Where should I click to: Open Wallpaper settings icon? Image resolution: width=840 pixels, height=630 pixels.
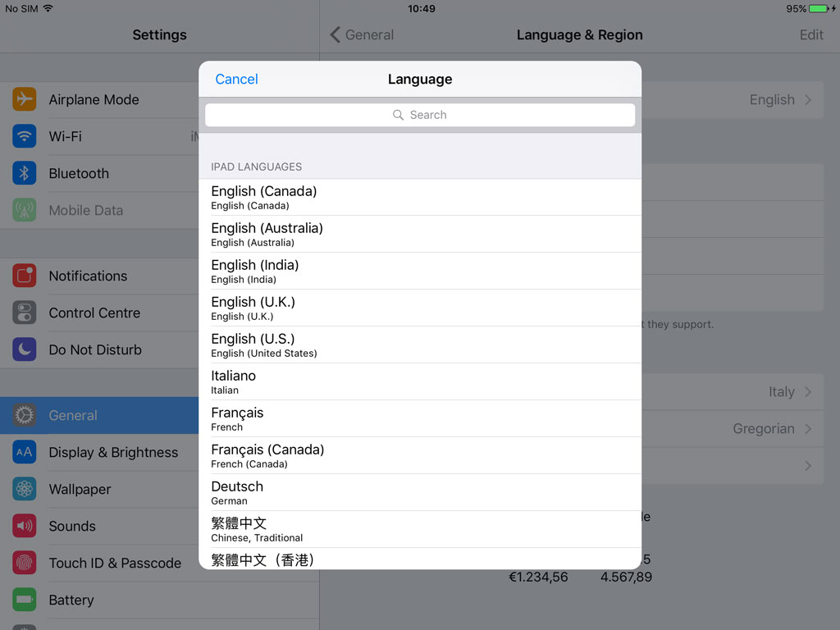coord(25,489)
